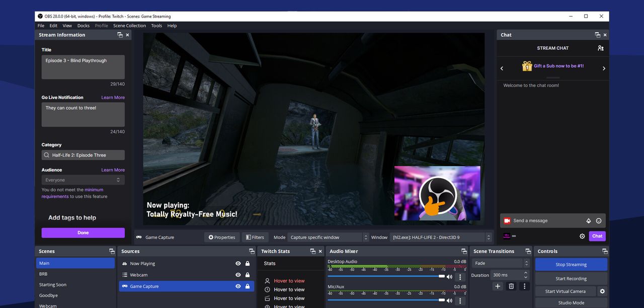Open the emote picker in chat

pos(599,221)
